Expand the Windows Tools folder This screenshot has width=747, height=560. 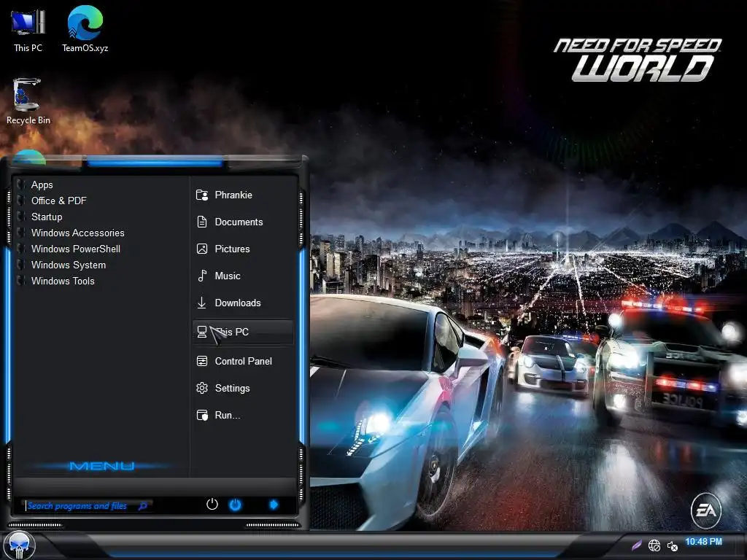click(63, 281)
